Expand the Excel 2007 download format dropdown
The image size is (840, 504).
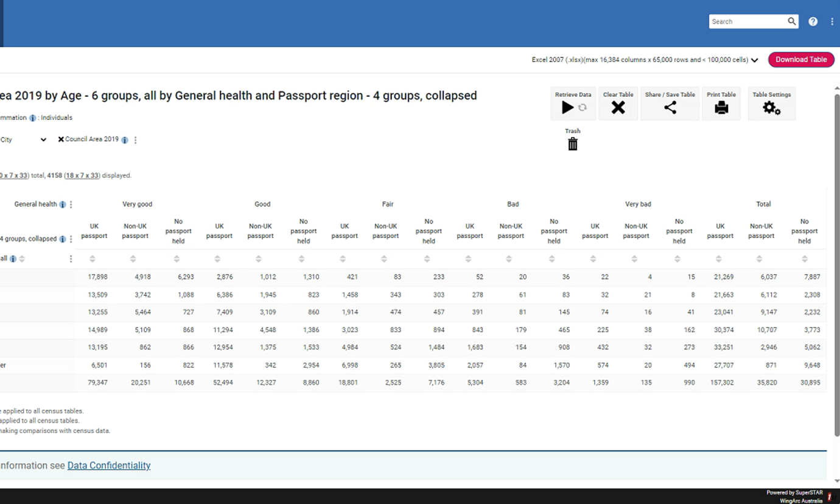pyautogui.click(x=754, y=60)
